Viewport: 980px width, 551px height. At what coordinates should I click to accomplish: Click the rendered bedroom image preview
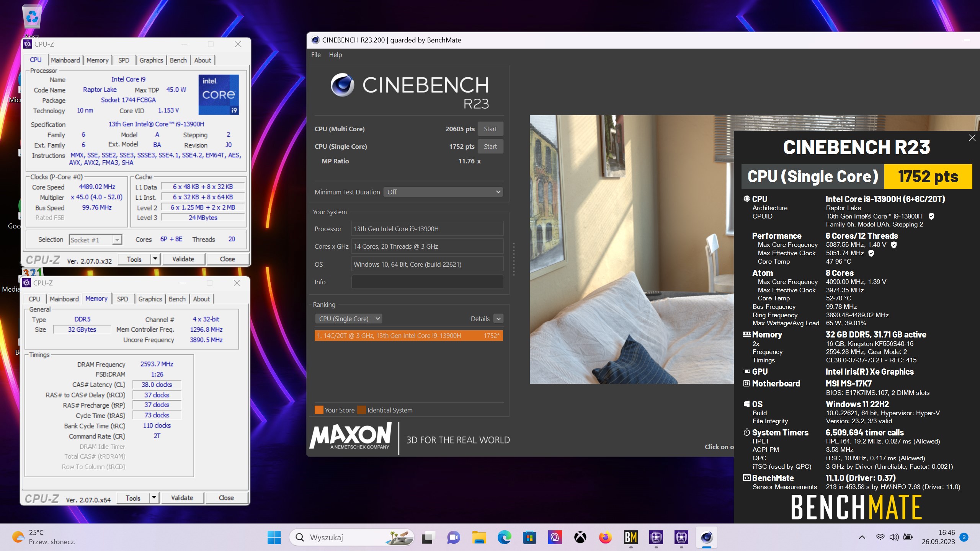[632, 249]
